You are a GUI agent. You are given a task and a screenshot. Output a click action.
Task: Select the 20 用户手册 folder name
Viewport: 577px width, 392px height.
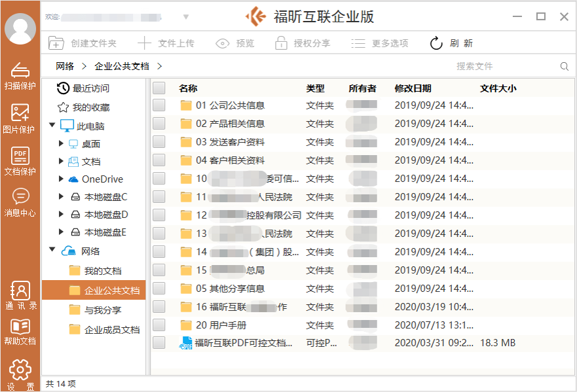(221, 325)
